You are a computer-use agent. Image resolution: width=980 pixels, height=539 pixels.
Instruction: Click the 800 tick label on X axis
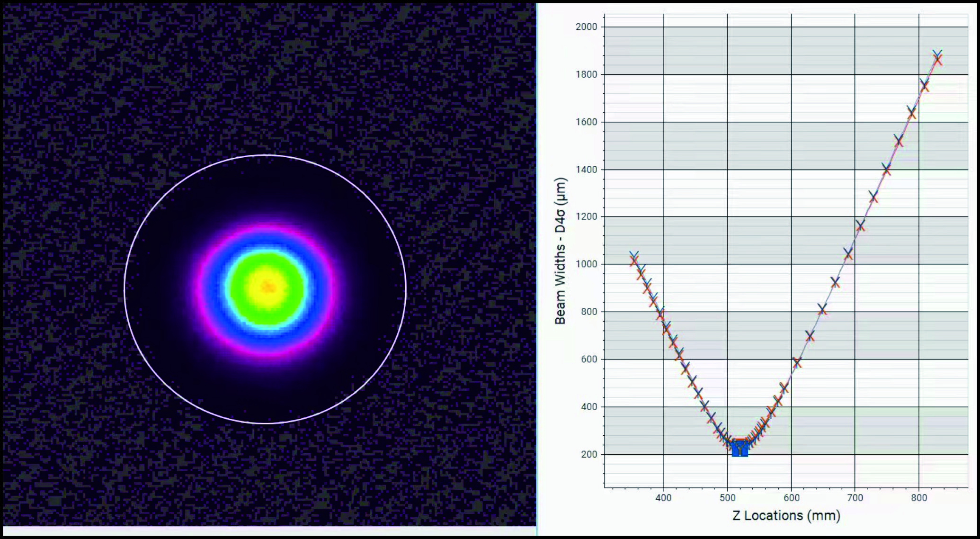click(x=918, y=498)
